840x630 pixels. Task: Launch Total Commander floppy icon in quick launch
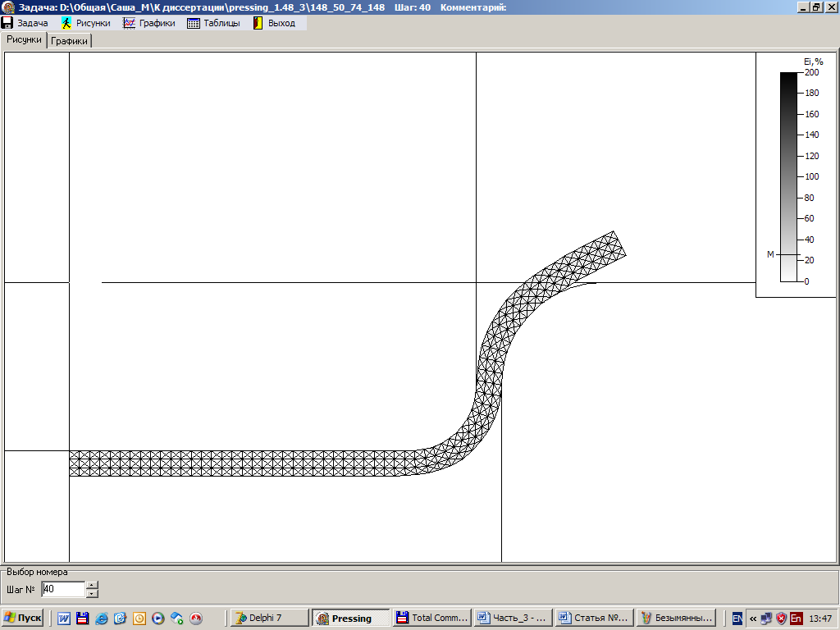tap(82, 618)
